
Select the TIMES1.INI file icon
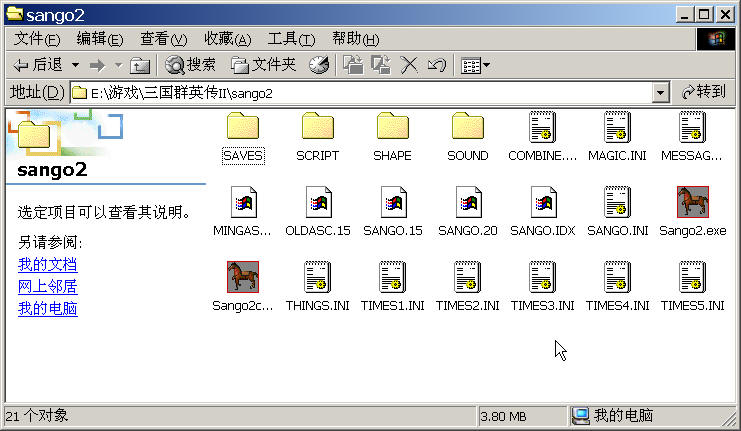(x=392, y=277)
